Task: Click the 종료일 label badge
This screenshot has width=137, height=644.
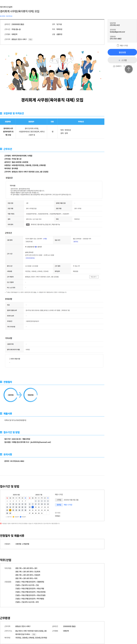Action: click(x=59, y=505)
